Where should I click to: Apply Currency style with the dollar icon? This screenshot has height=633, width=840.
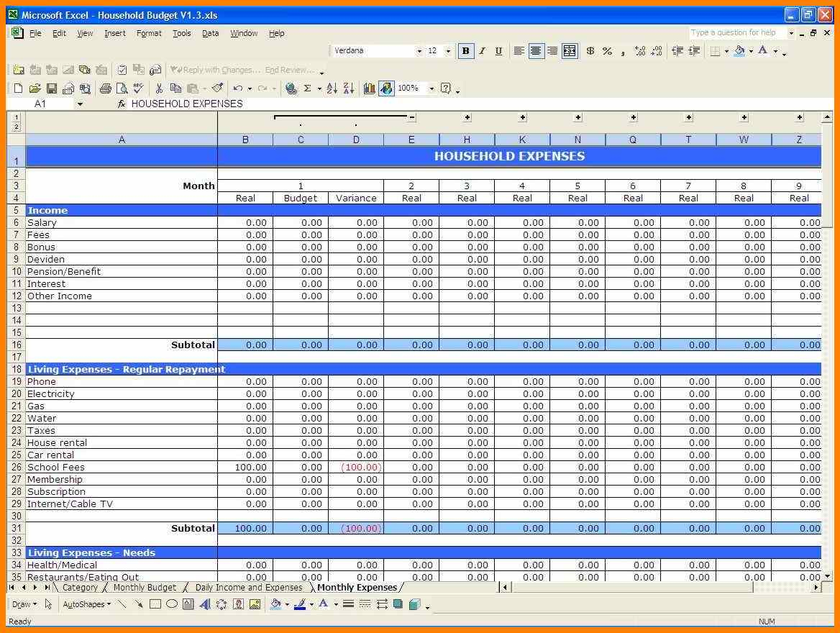(x=590, y=51)
